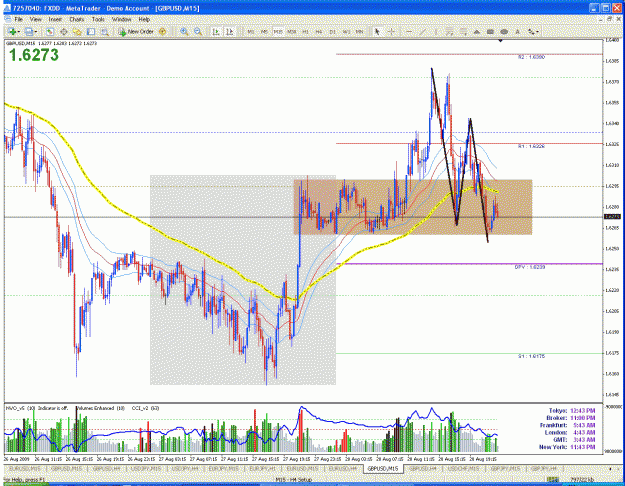Image resolution: width=625 pixels, height=486 pixels.
Task: Click the application icon beside File menu
Action: tap(8, 19)
